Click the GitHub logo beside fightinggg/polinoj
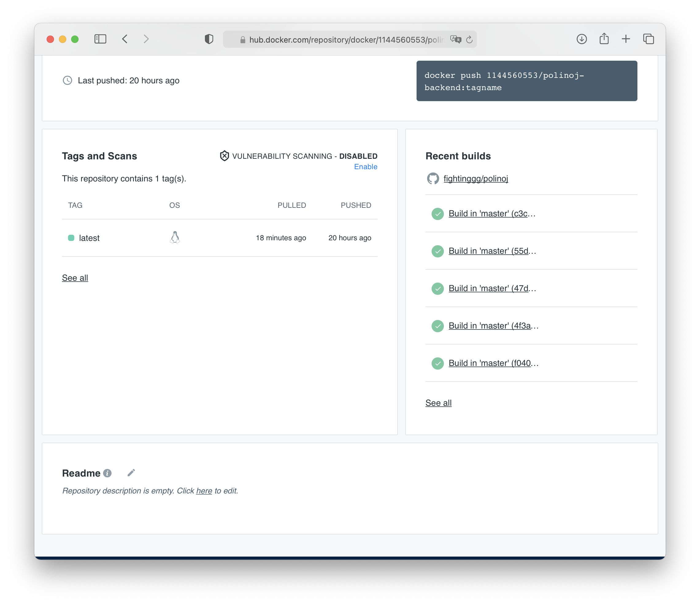This screenshot has height=605, width=700. point(433,179)
